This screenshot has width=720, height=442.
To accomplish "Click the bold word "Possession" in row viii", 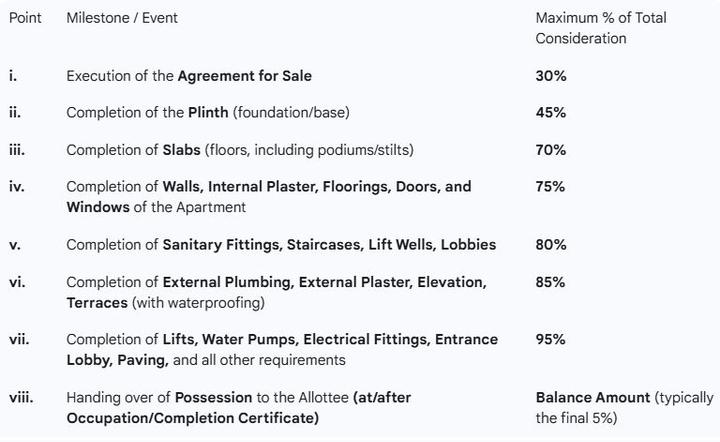I will click(213, 398).
